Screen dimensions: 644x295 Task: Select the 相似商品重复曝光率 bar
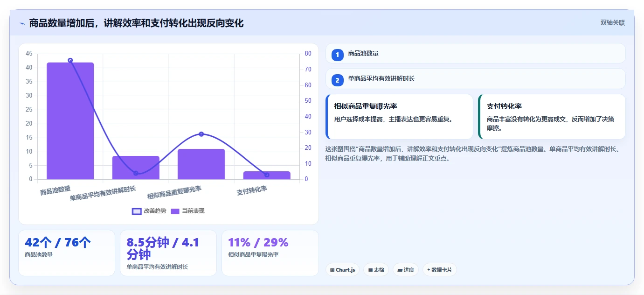tap(201, 164)
